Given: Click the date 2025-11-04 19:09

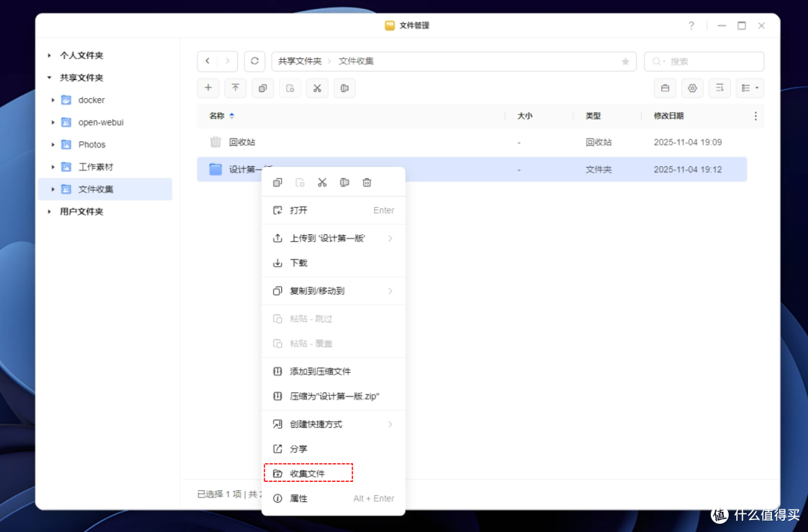Looking at the screenshot, I should pyautogui.click(x=688, y=141).
